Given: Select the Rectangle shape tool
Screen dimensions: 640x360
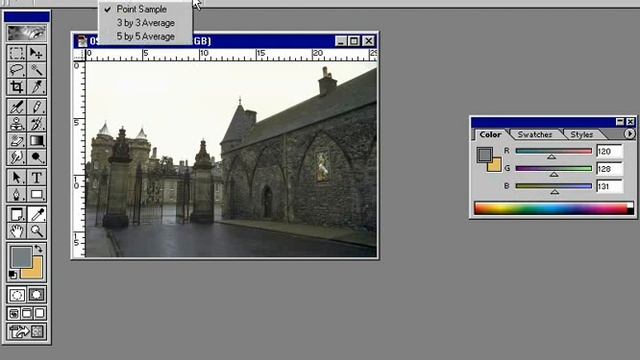Looking at the screenshot, I should pos(36,194).
